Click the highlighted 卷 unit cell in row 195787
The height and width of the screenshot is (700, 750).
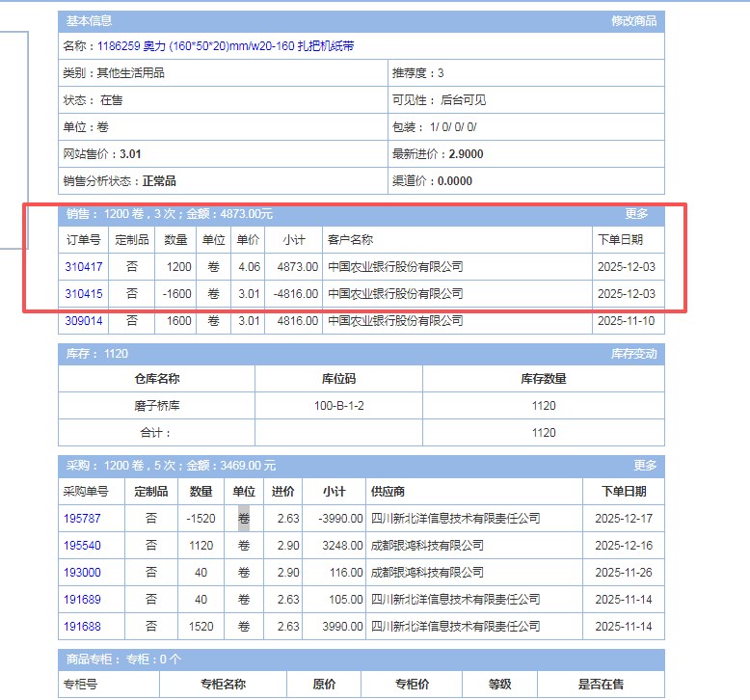[x=244, y=519]
